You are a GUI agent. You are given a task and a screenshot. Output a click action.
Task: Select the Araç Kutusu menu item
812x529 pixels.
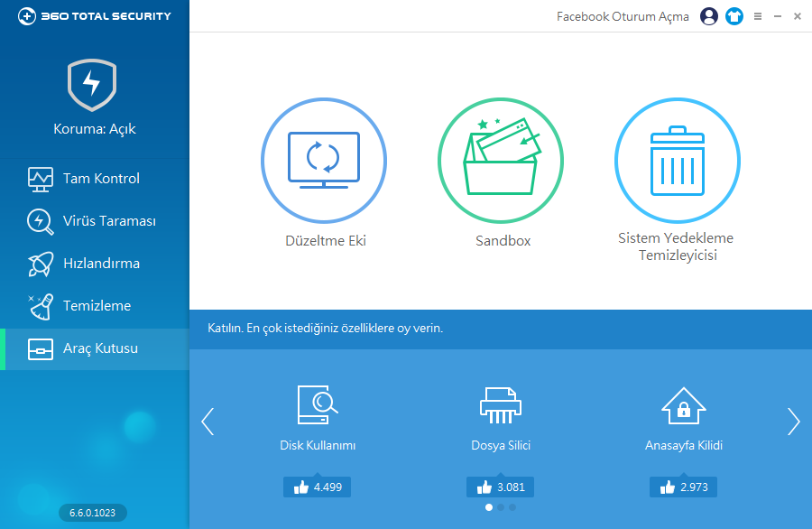click(x=94, y=348)
